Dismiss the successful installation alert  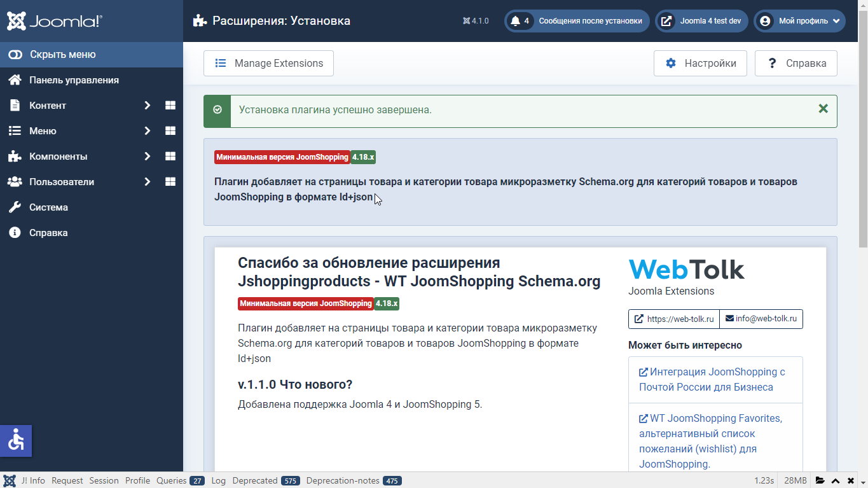(x=823, y=109)
